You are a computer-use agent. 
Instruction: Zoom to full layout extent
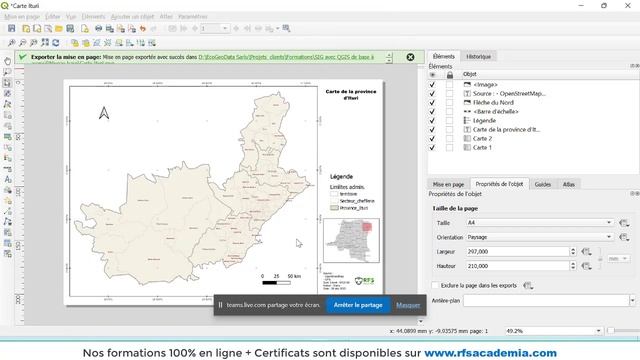[45, 43]
